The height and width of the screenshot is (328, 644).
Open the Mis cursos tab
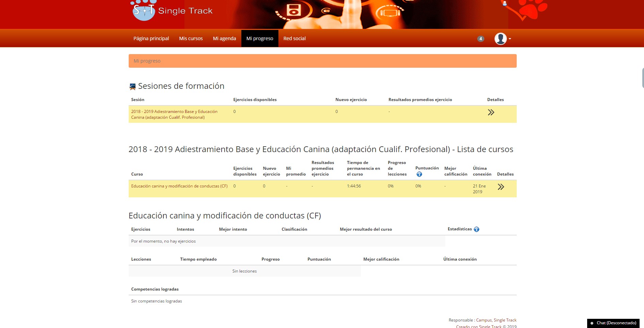(x=191, y=38)
